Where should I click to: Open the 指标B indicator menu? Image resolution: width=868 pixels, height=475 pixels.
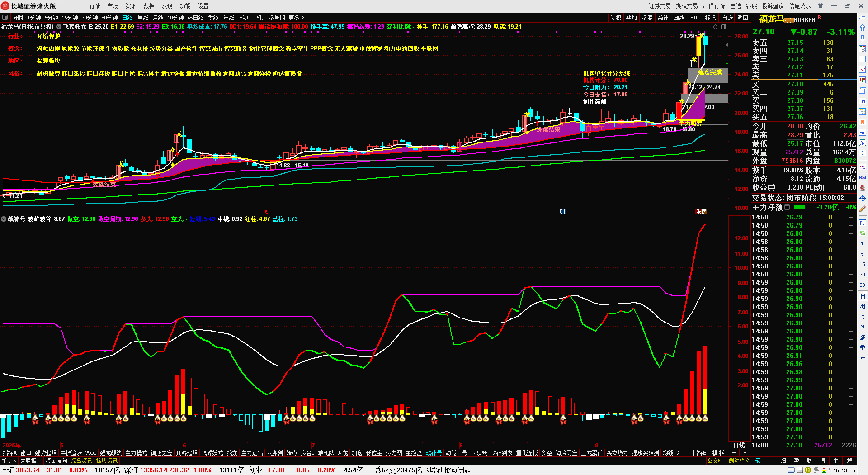699,453
